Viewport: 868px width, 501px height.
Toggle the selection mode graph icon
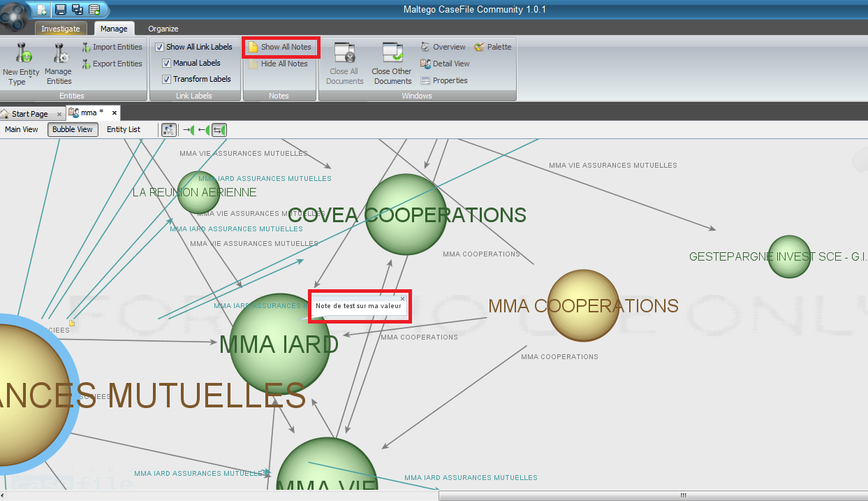(168, 130)
